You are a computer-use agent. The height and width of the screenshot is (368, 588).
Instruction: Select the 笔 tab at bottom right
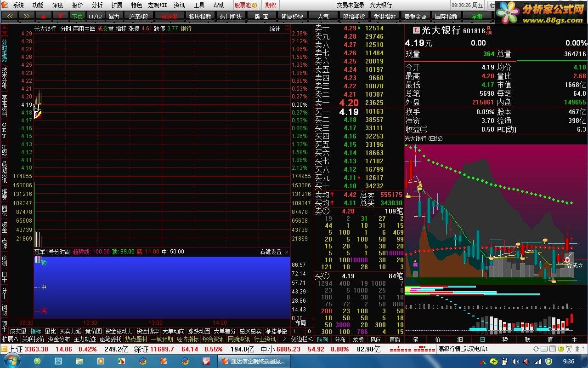point(415,339)
